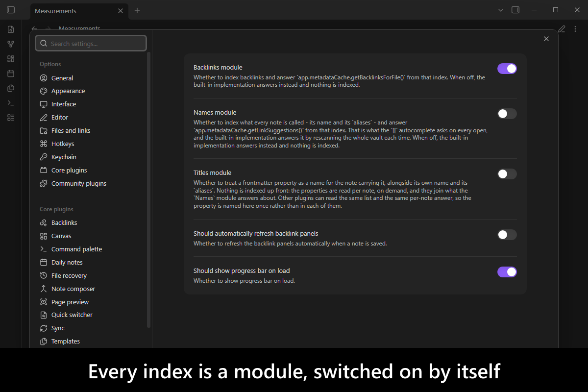
Task: Click the bottom ribbon list icon
Action: [11, 118]
